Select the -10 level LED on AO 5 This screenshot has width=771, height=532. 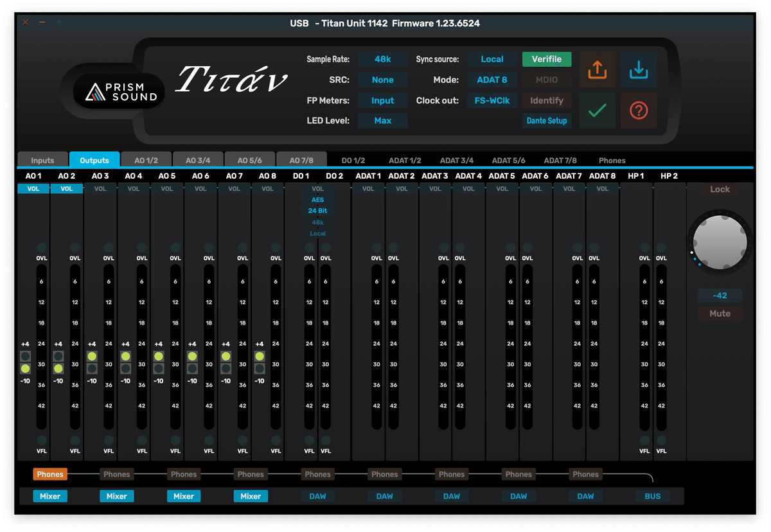tap(159, 368)
